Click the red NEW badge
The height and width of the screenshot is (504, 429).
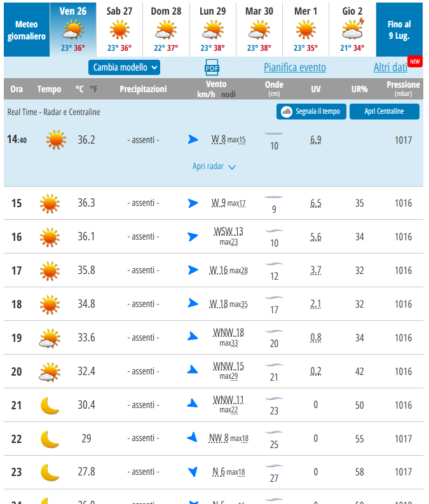415,62
